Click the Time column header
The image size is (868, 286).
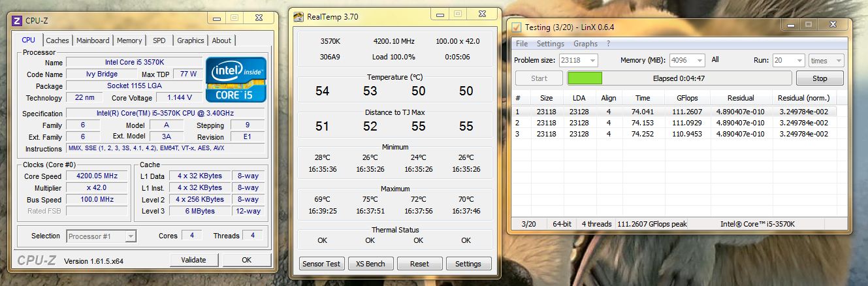643,98
